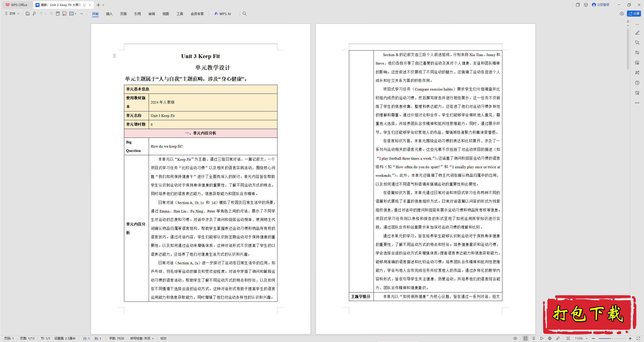Click the second red-X page icon

coord(64,14)
